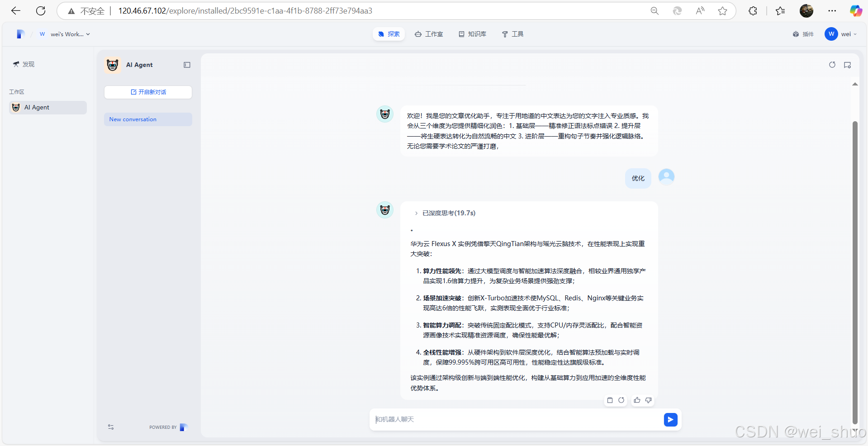Click scroll-up arrow of chat scrollbar
This screenshot has width=868, height=446.
click(x=855, y=84)
